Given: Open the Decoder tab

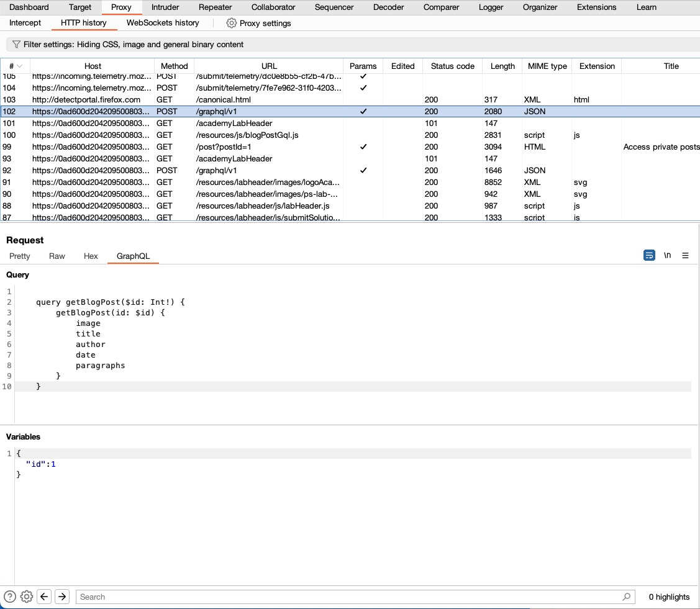Looking at the screenshot, I should click(388, 7).
